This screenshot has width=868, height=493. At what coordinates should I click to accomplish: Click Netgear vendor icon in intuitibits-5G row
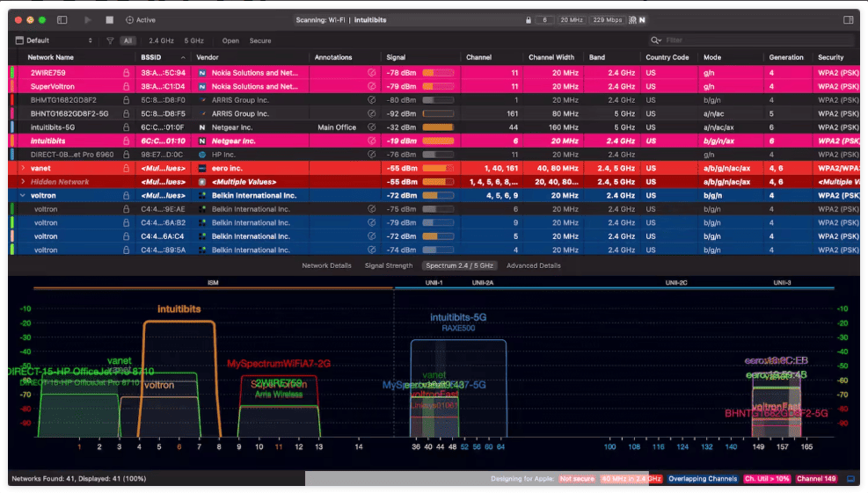pos(202,127)
